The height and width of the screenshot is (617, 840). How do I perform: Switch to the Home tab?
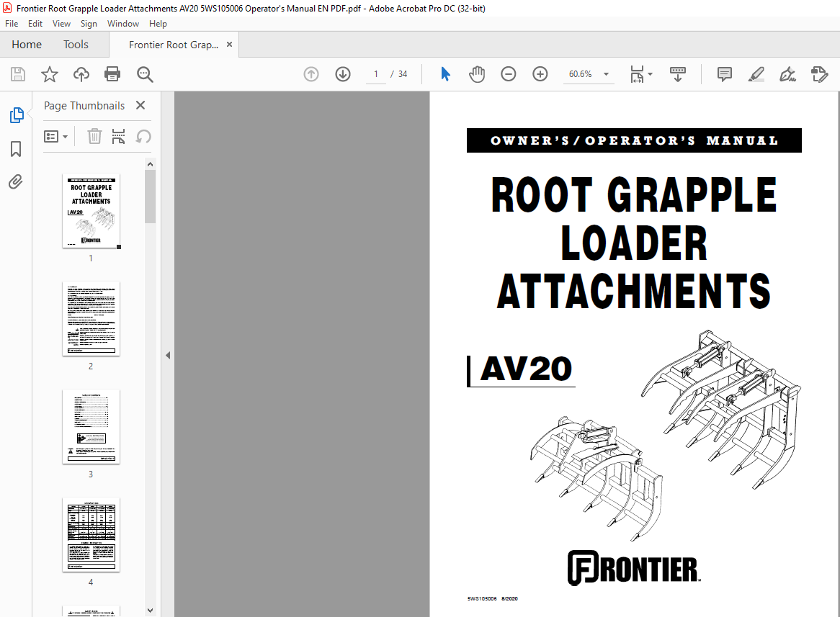point(27,45)
